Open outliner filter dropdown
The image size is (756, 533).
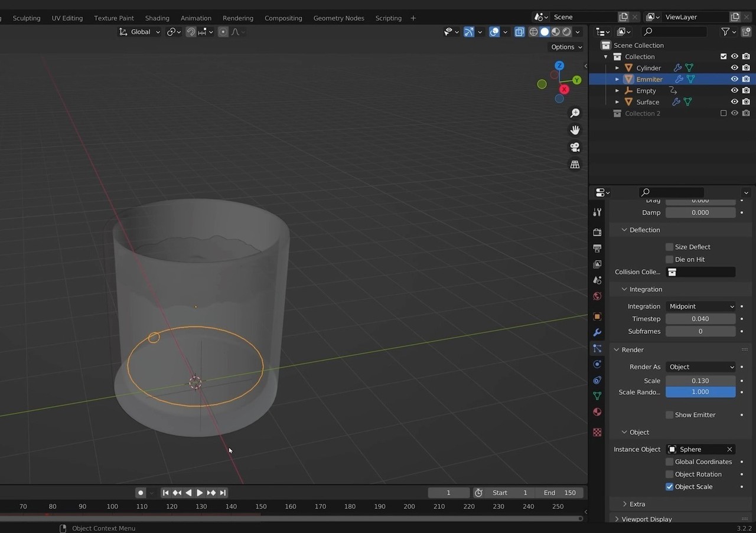coord(728,32)
